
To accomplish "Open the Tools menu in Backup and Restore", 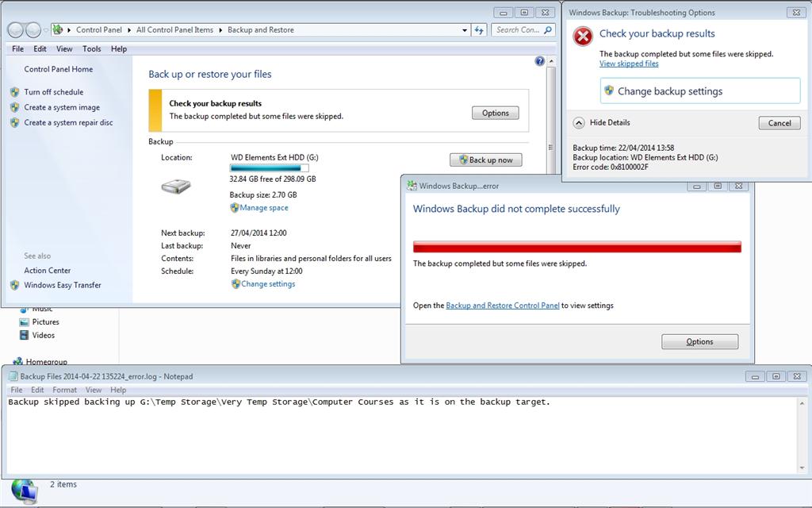I will 90,48.
